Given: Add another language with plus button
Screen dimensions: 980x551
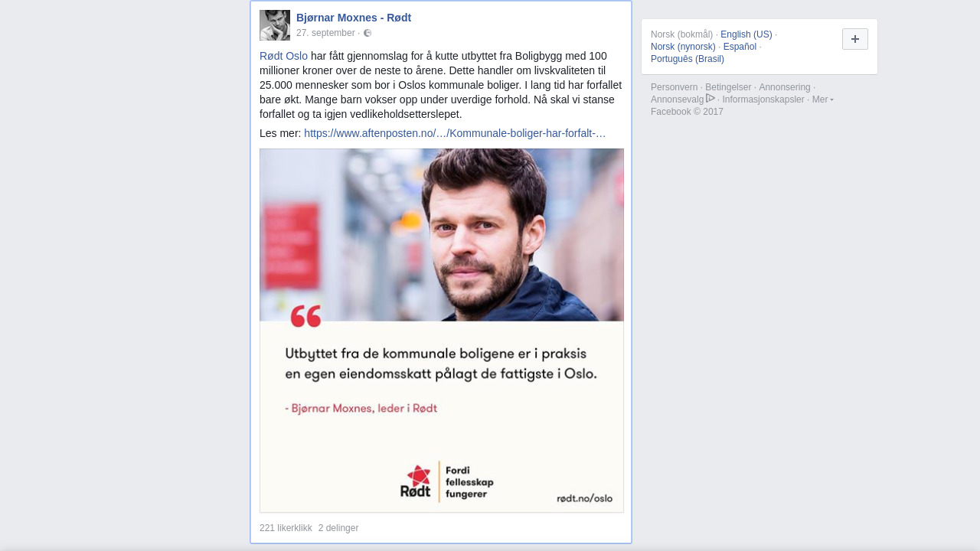Looking at the screenshot, I should point(855,39).
